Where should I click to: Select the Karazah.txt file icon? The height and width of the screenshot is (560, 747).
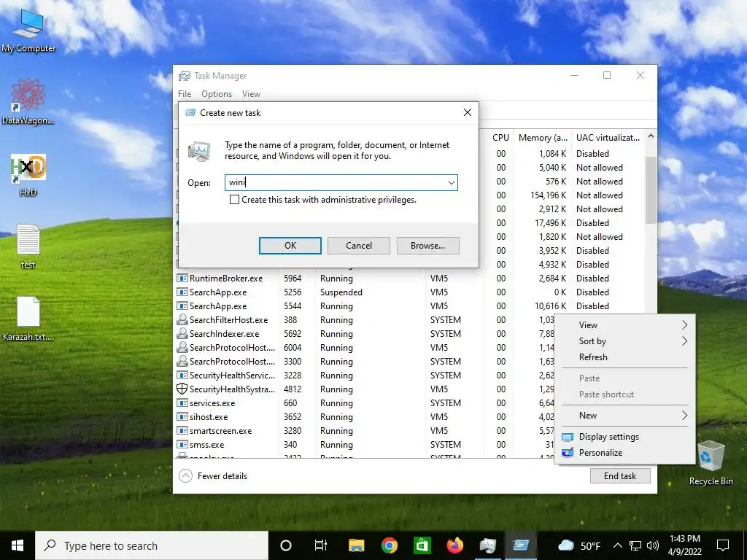[x=28, y=319]
